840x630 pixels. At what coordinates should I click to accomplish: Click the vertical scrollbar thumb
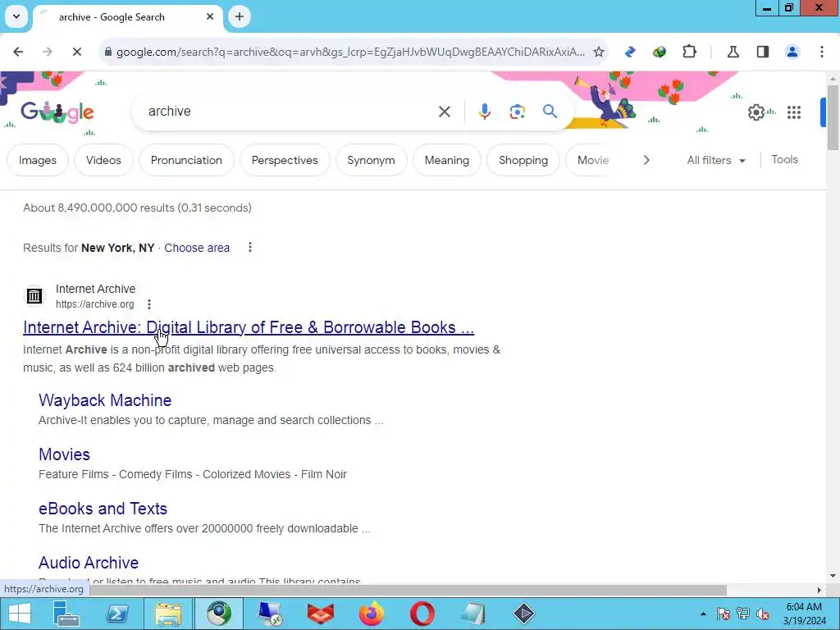(833, 116)
